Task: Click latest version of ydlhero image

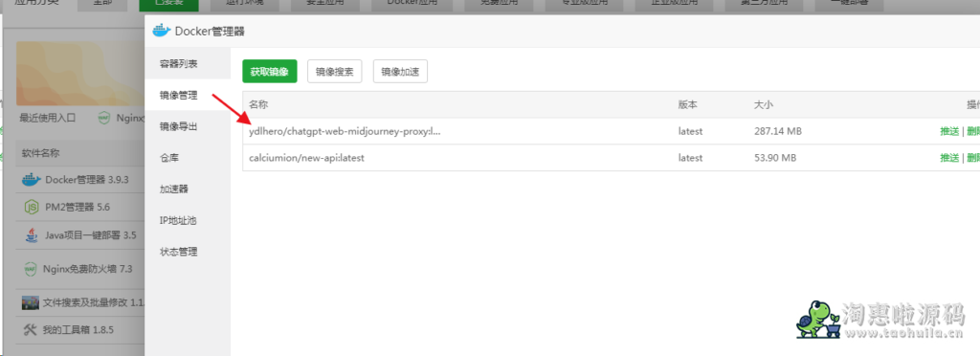Action: coord(691,131)
